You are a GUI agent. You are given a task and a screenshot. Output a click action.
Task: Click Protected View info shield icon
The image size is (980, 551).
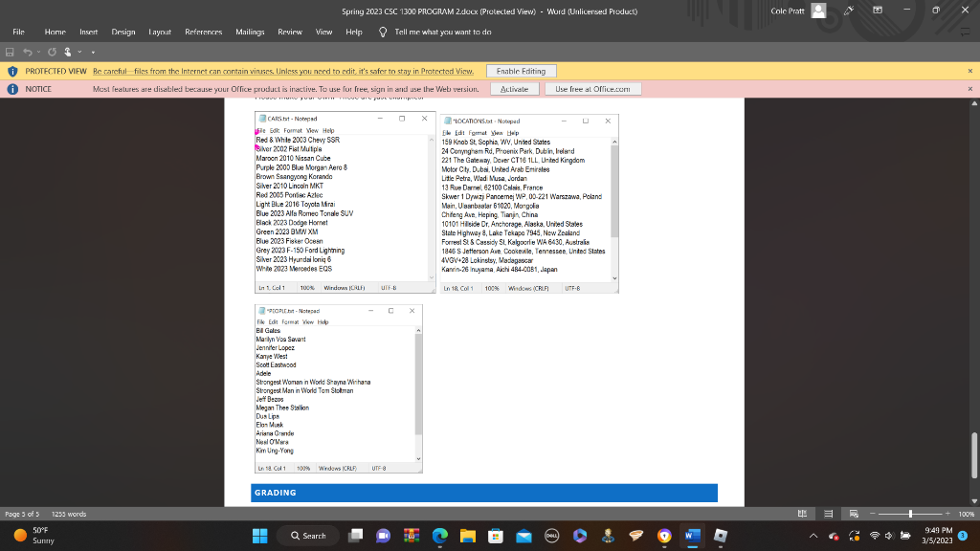(12, 71)
